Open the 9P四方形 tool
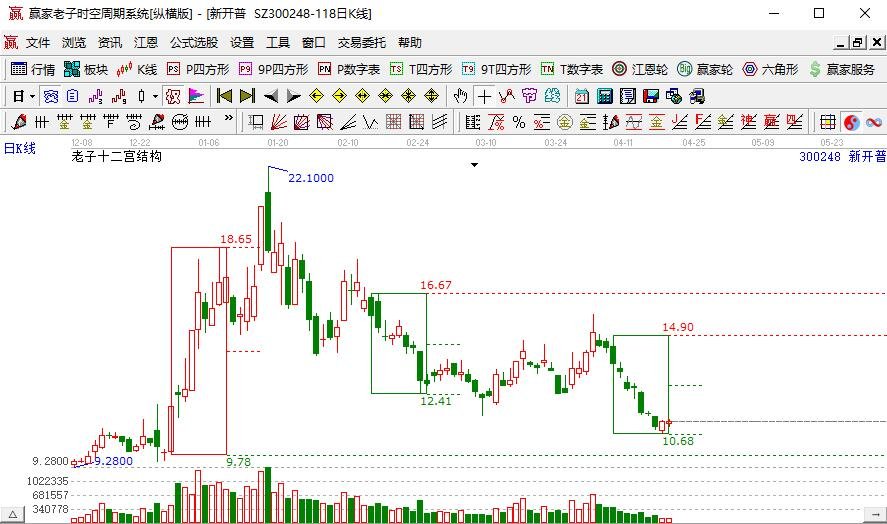 tap(273, 69)
